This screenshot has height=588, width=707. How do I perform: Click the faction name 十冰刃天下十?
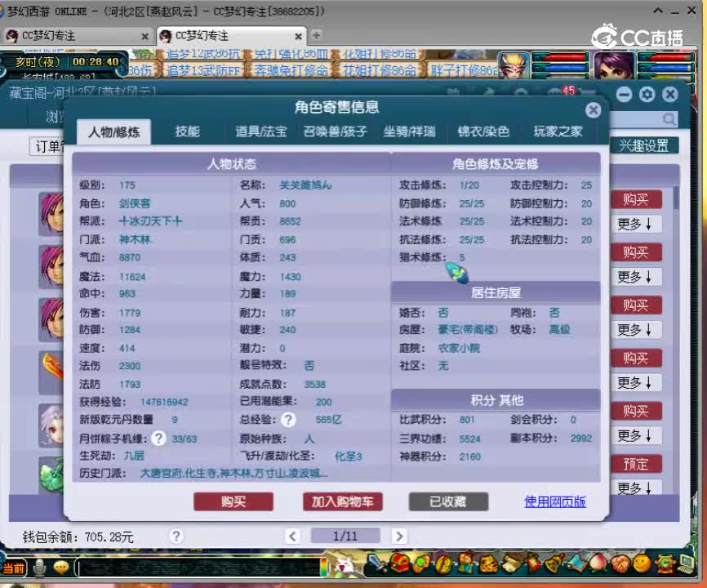[x=150, y=221]
